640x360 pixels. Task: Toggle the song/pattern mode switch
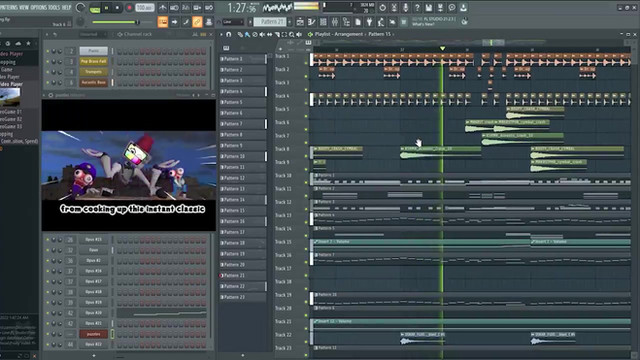95,8
